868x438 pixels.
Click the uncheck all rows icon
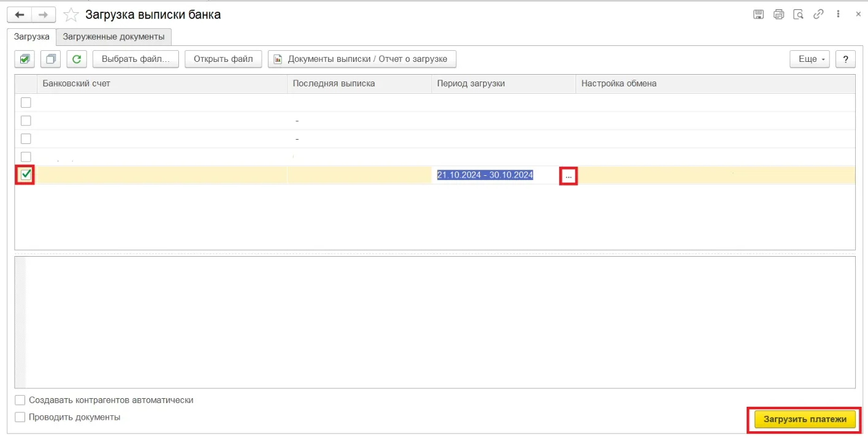click(51, 59)
